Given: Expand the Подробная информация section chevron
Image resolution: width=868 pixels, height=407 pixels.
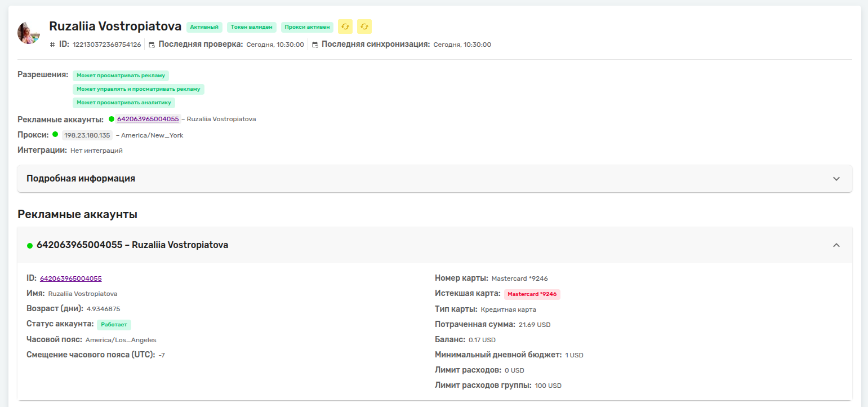Looking at the screenshot, I should pyautogui.click(x=836, y=179).
